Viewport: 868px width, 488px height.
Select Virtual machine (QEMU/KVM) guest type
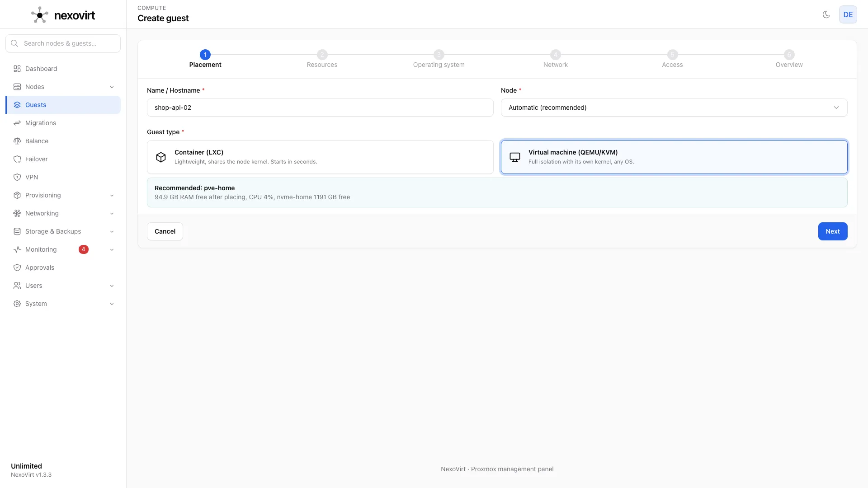674,157
